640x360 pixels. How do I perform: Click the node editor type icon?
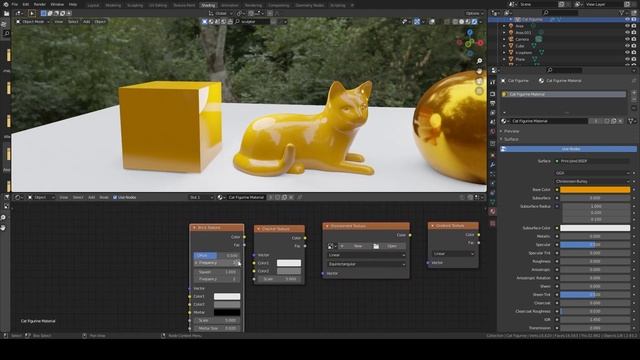[18, 197]
